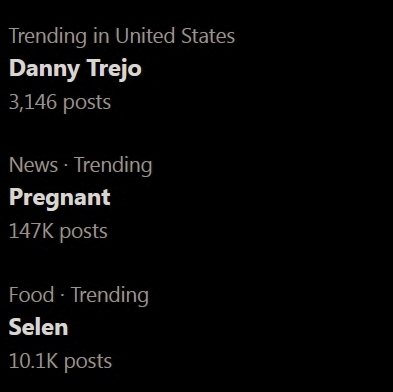The image size is (393, 392).
Task: Click the words 'United States' in header
Action: 175,36
